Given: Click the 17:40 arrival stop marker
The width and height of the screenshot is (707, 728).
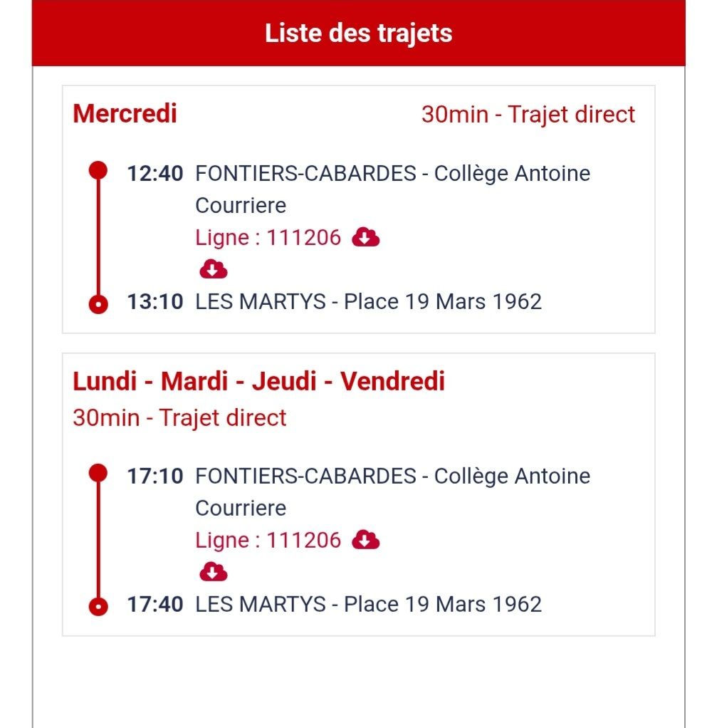Looking at the screenshot, I should coord(98,607).
